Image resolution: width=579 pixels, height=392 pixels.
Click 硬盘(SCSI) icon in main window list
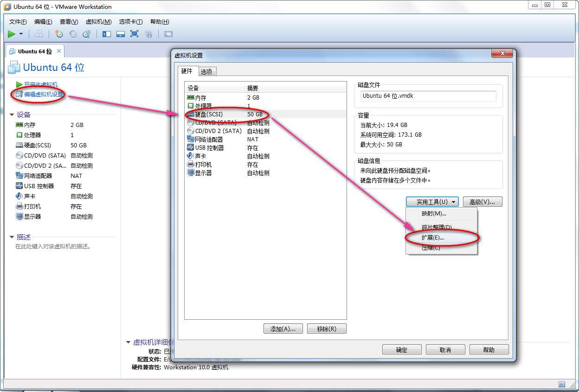19,145
